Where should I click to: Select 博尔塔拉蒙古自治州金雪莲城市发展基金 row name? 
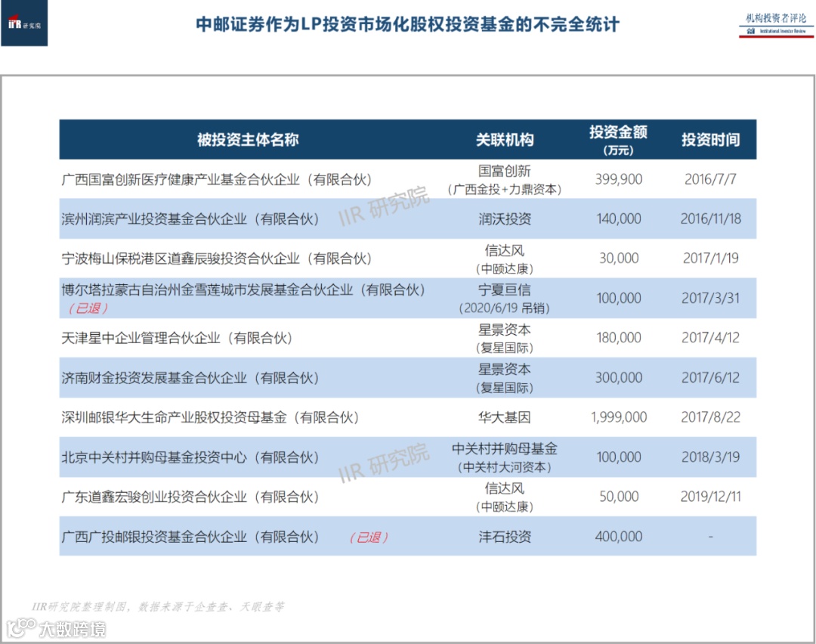tap(243, 290)
